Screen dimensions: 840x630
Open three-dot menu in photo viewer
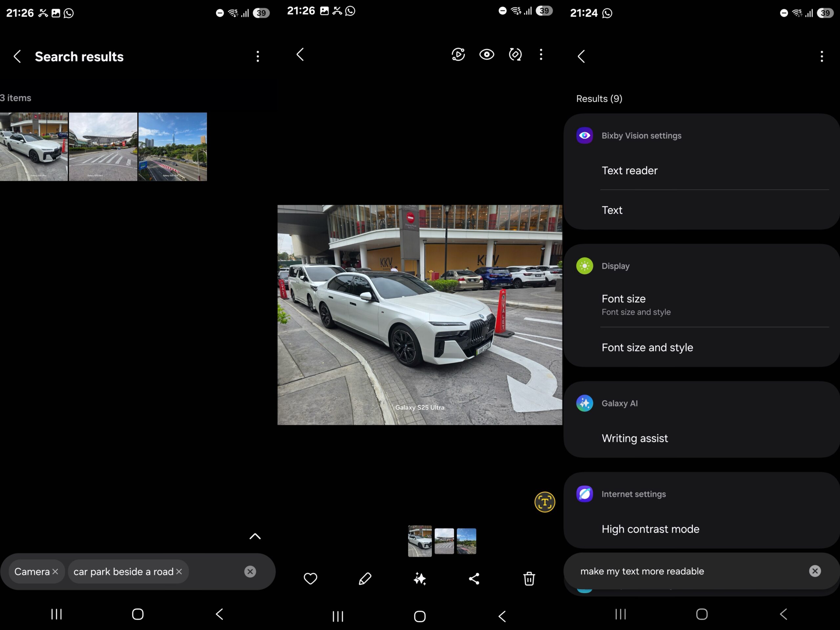541,54
